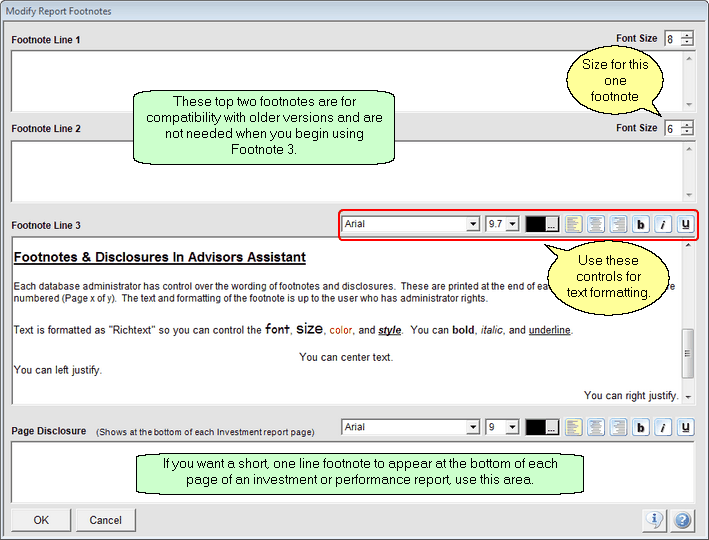709x540 pixels.
Task: Right-align text in Footnote Line 3 toolbar
Action: click(617, 225)
